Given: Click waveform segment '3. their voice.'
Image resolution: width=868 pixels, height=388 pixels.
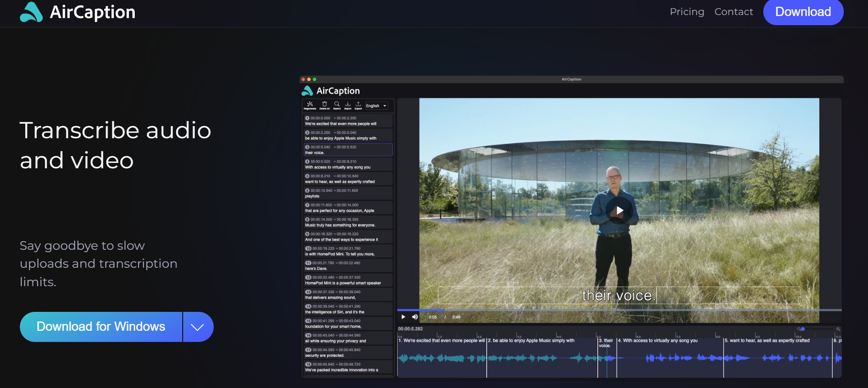Looking at the screenshot, I should coord(607,357).
